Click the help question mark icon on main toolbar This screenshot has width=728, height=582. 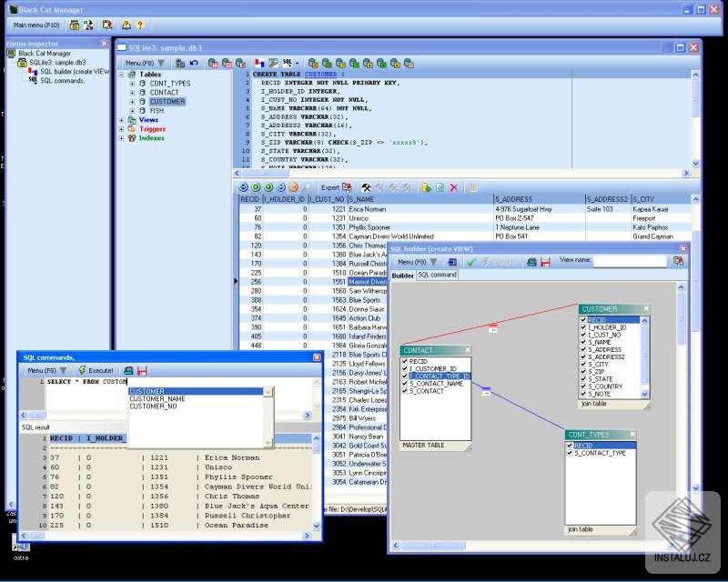tap(140, 25)
